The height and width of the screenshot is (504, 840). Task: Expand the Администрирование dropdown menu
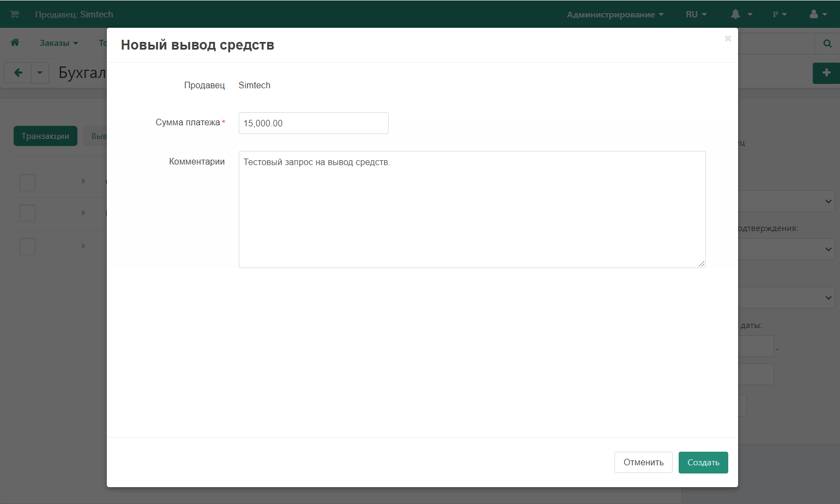(x=615, y=14)
